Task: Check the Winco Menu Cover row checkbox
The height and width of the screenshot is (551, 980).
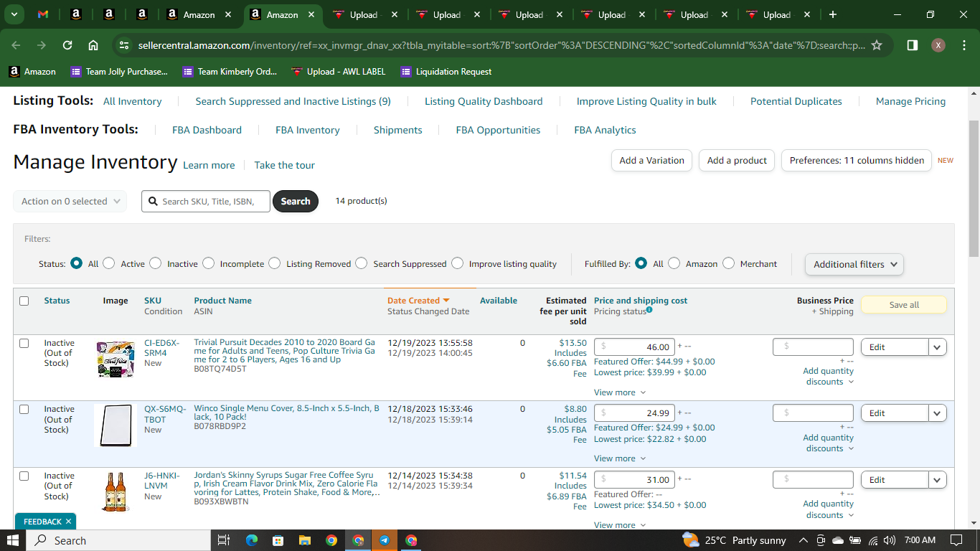Action: tap(24, 409)
